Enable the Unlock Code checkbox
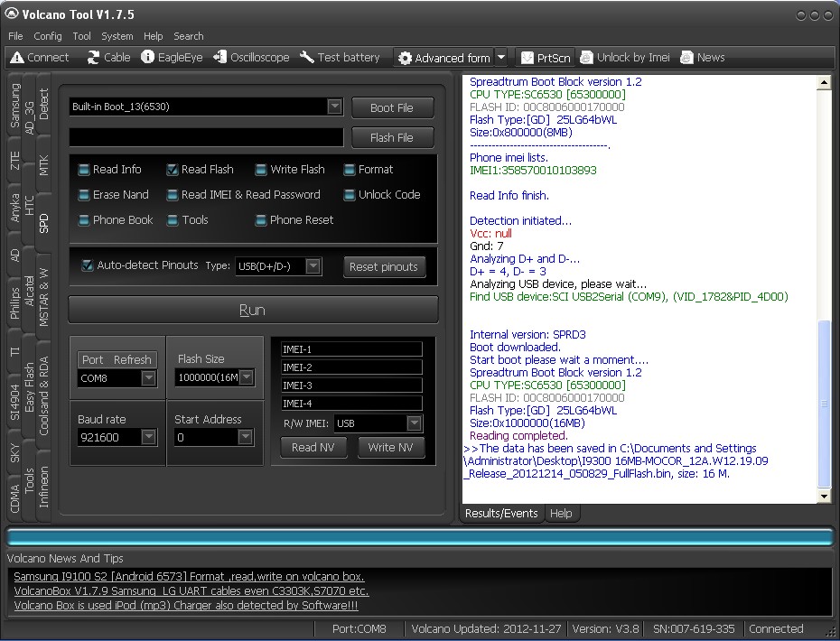This screenshot has height=641, width=840. coord(350,195)
